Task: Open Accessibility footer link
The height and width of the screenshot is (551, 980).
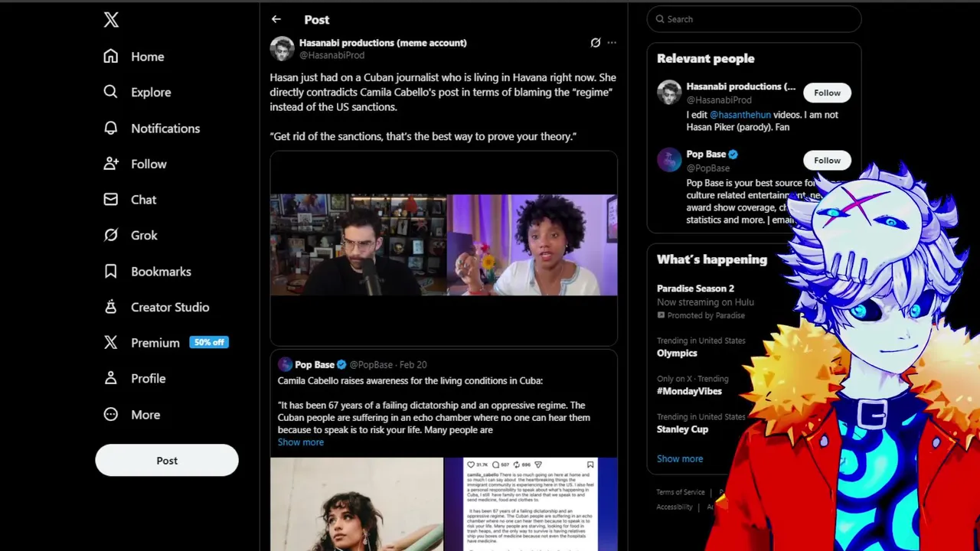Action: pyautogui.click(x=675, y=507)
